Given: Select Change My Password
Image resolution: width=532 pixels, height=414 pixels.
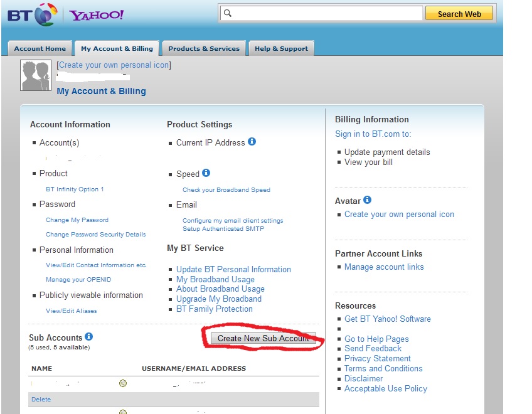Looking at the screenshot, I should 77,220.
